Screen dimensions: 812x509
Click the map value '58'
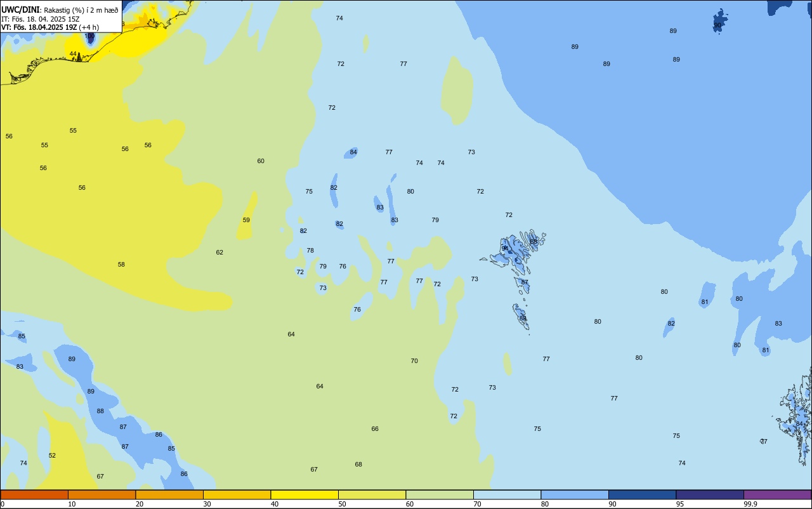(121, 265)
